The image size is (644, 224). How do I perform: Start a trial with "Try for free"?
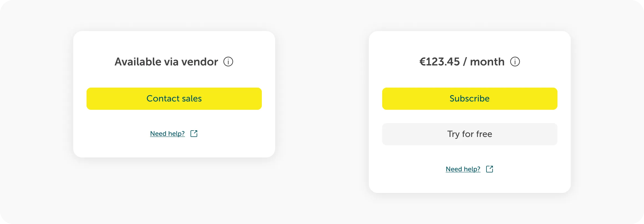pyautogui.click(x=470, y=134)
